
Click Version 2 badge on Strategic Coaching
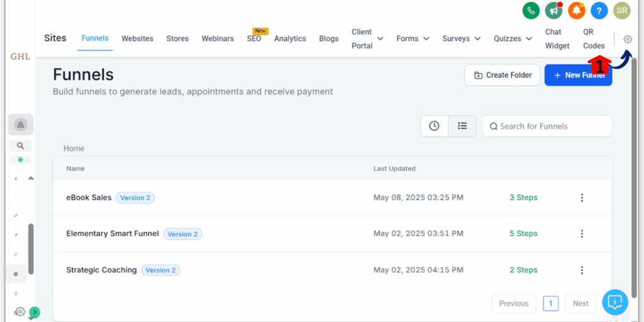click(160, 270)
